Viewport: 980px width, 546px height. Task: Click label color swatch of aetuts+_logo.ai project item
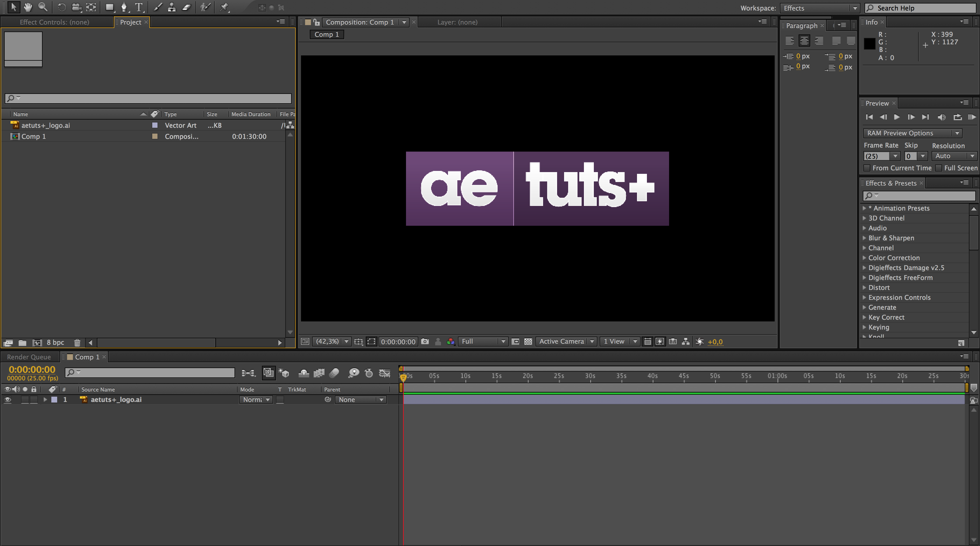pyautogui.click(x=155, y=125)
